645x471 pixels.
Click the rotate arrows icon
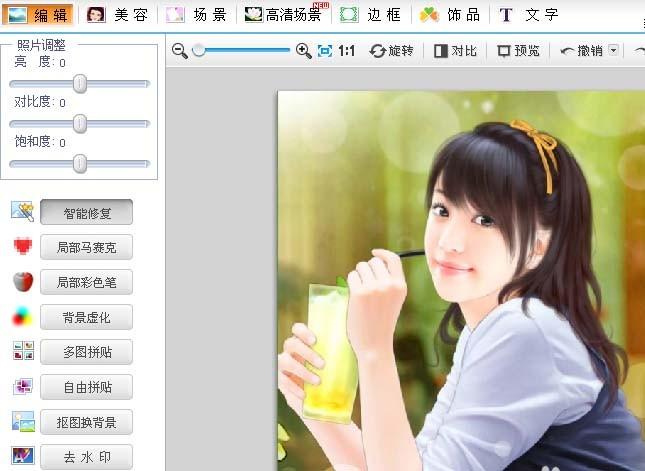pos(377,51)
